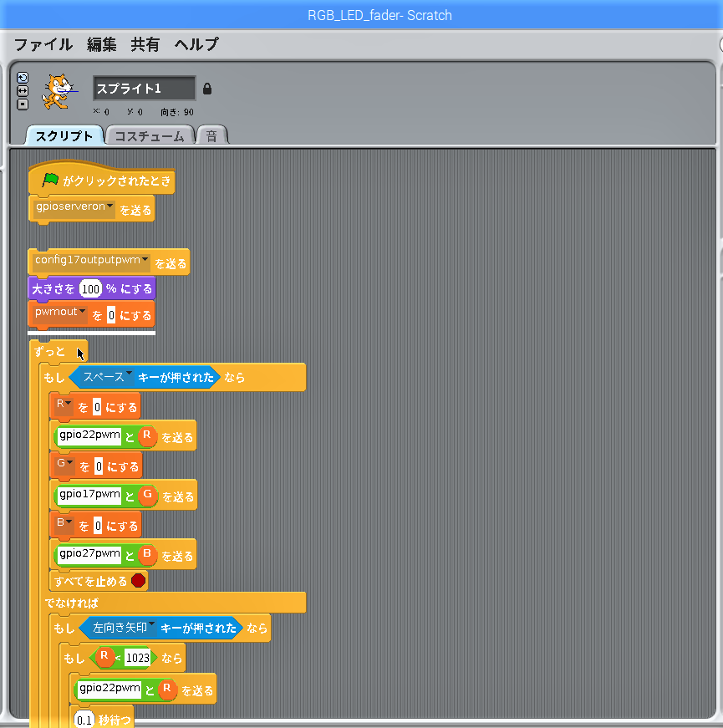This screenshot has height=728, width=723.
Task: Select the left-right flip rotation style button
Action: [23, 91]
